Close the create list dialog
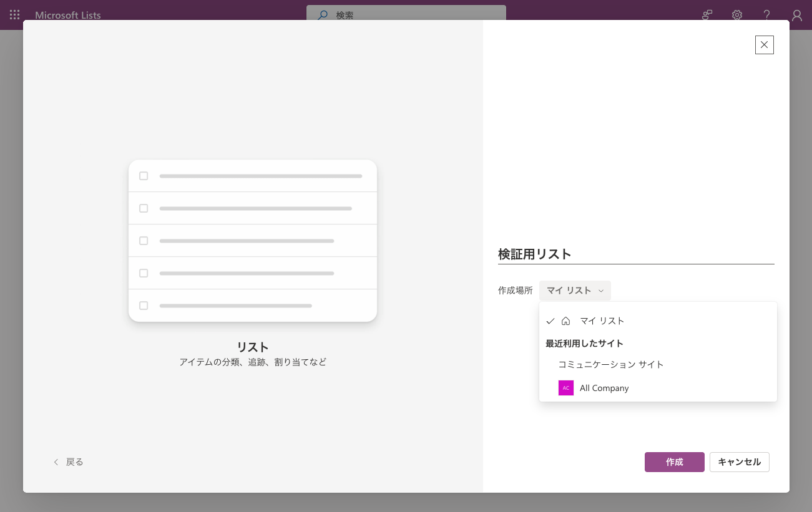Screen dimensions: 812x512 tap(765, 45)
